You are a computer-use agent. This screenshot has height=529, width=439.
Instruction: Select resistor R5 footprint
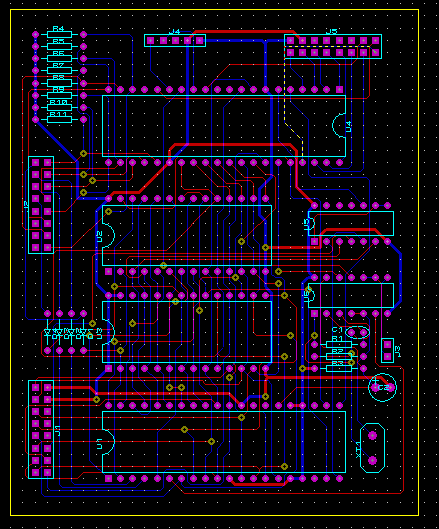(x=59, y=46)
